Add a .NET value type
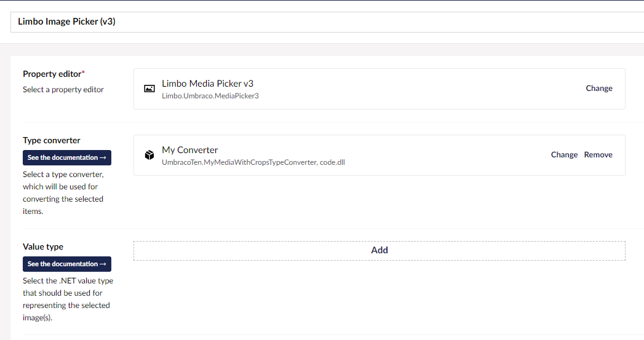 click(x=380, y=250)
